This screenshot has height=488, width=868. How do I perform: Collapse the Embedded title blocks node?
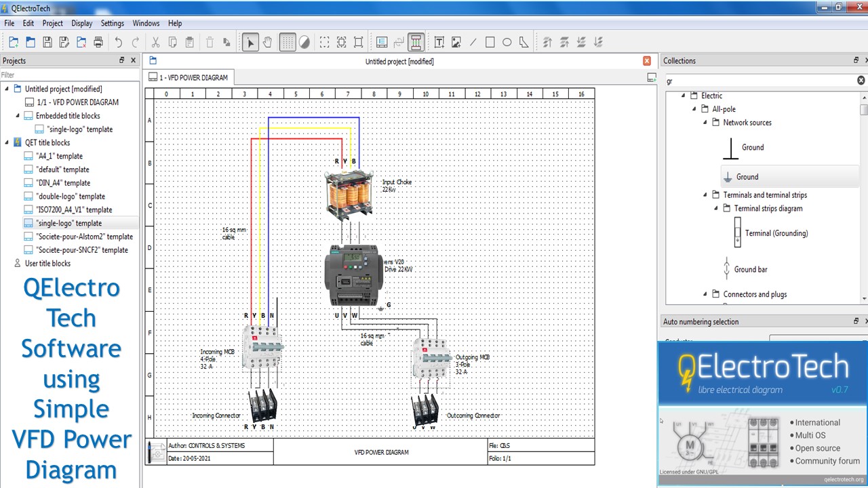18,116
